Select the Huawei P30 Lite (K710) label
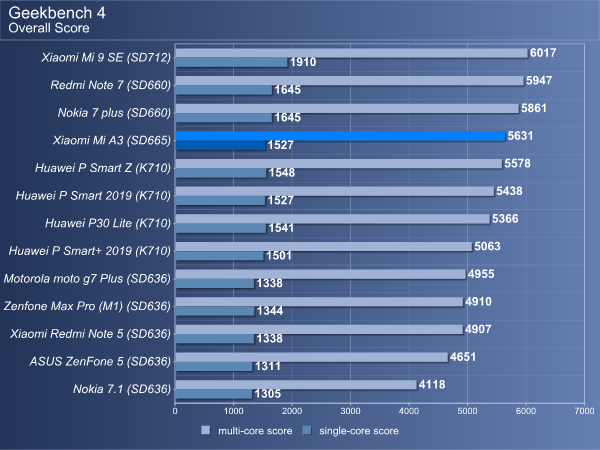The height and width of the screenshot is (450, 600). point(108,223)
